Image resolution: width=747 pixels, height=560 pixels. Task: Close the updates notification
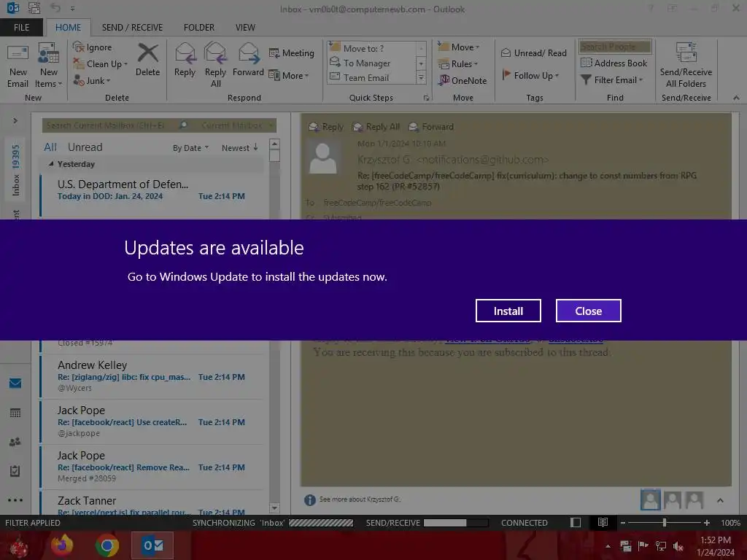pos(589,311)
